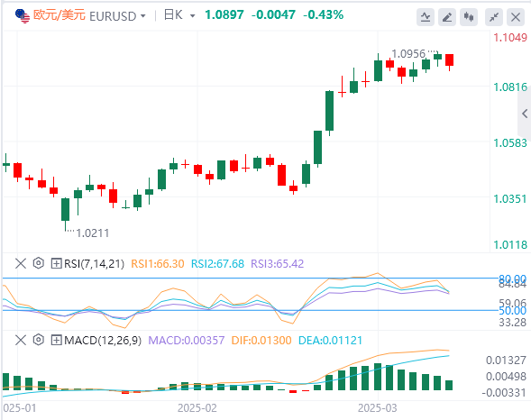Open the EURUSD symbol dropdown arrow
Screen dimensions: 531x420
point(143,16)
